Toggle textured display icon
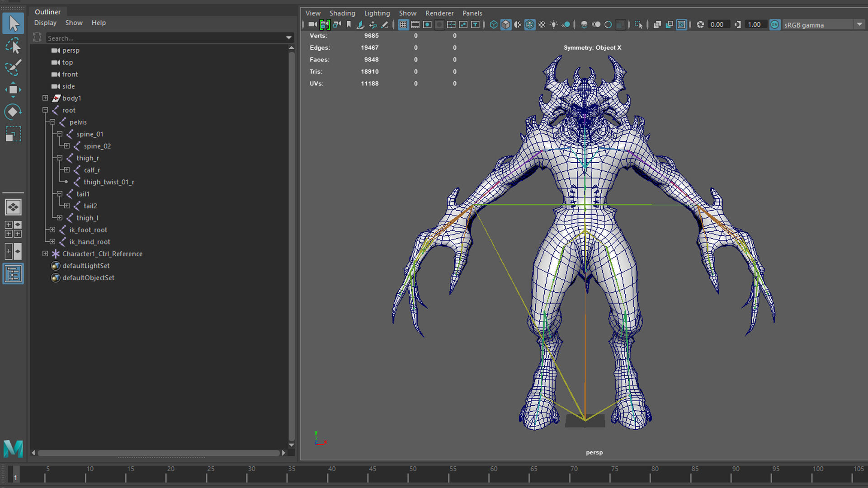 click(x=542, y=24)
